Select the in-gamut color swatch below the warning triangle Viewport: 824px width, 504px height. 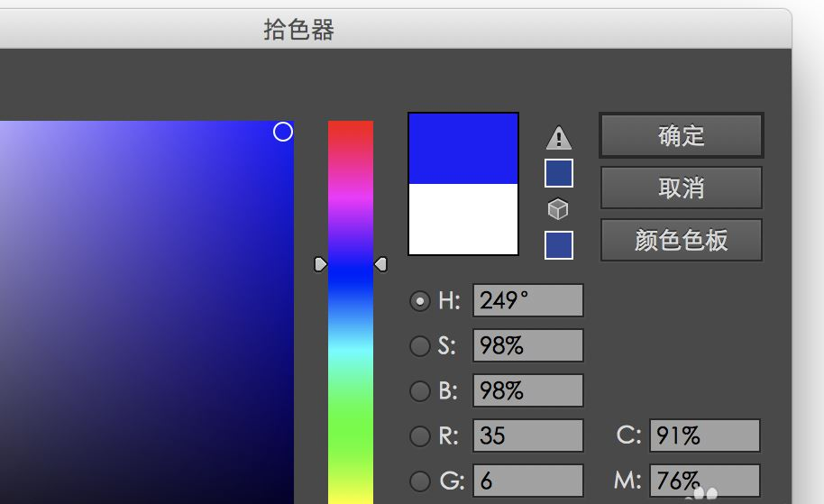559,173
